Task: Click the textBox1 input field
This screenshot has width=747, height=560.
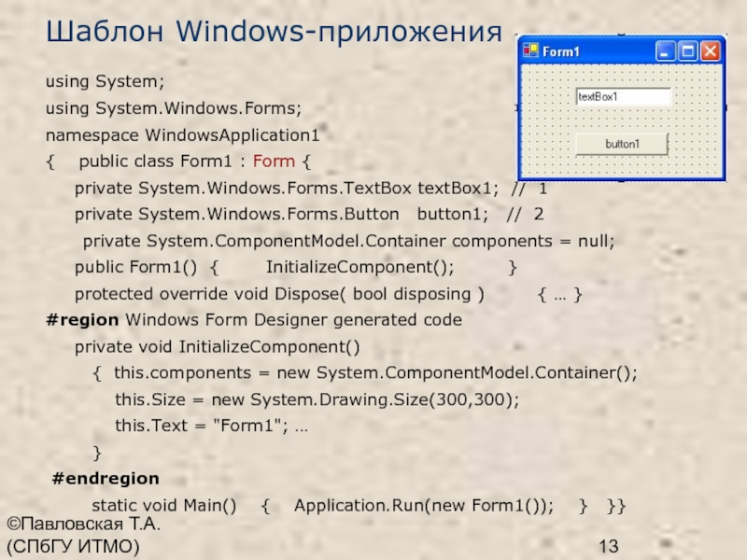Action: pos(624,97)
